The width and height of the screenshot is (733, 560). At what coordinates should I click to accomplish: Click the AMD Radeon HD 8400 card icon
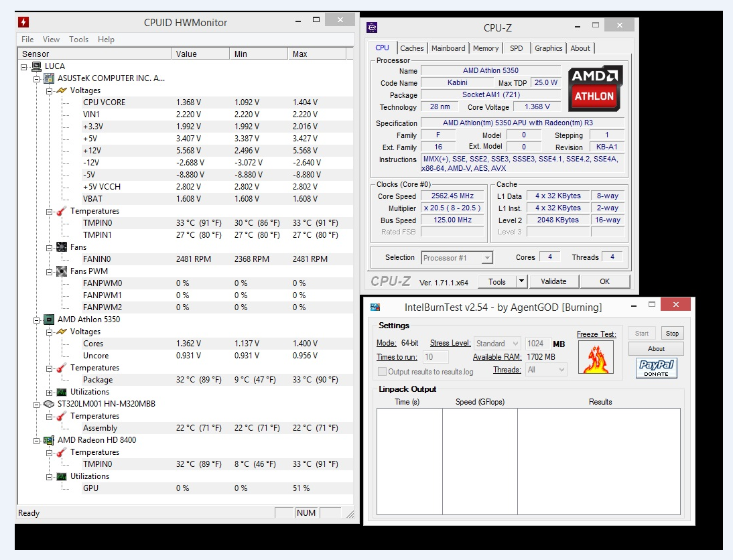point(49,440)
